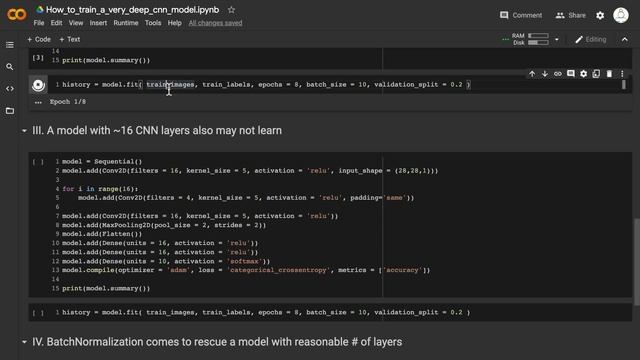This screenshot has height=360, width=640.
Task: Open the View menu
Action: 76,23
